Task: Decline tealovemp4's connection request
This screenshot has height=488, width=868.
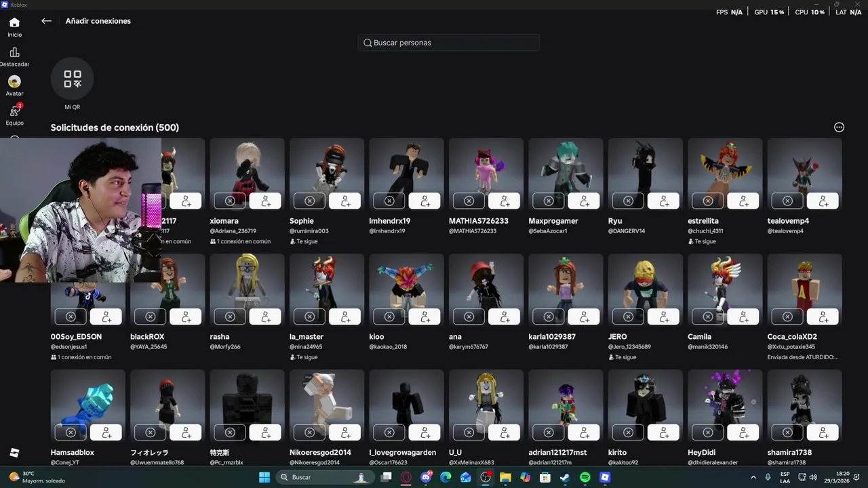Action: click(788, 201)
